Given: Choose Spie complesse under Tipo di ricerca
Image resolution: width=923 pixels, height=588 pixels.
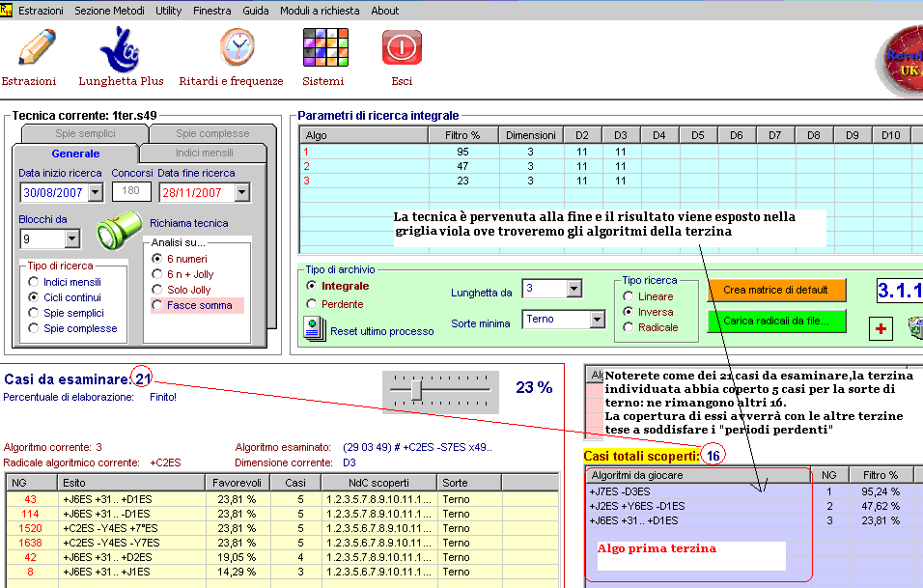Looking at the screenshot, I should 34,328.
